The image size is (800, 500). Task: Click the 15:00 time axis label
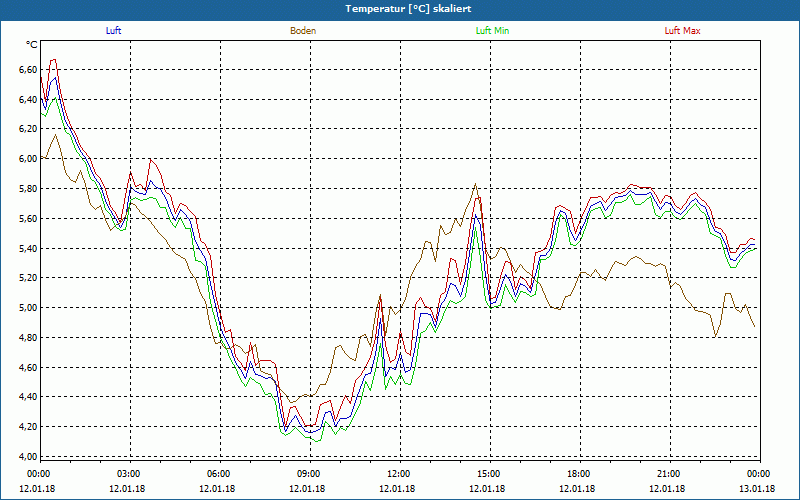pos(487,474)
